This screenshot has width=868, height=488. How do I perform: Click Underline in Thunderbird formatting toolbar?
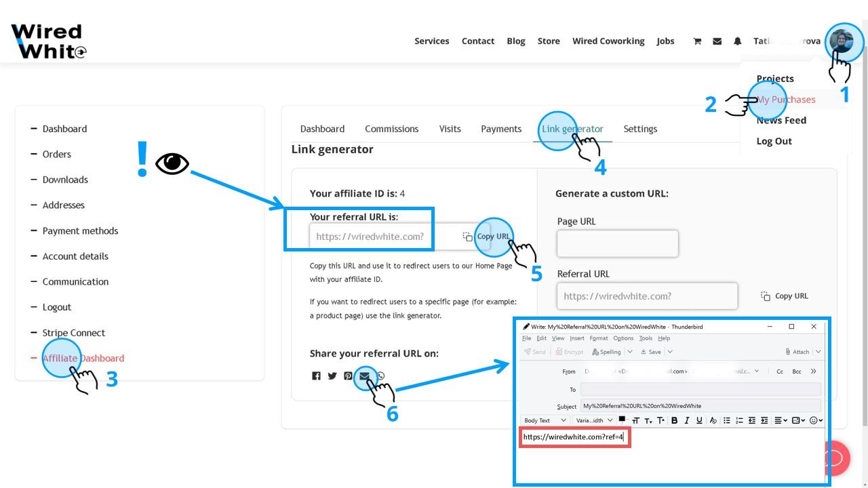(699, 420)
